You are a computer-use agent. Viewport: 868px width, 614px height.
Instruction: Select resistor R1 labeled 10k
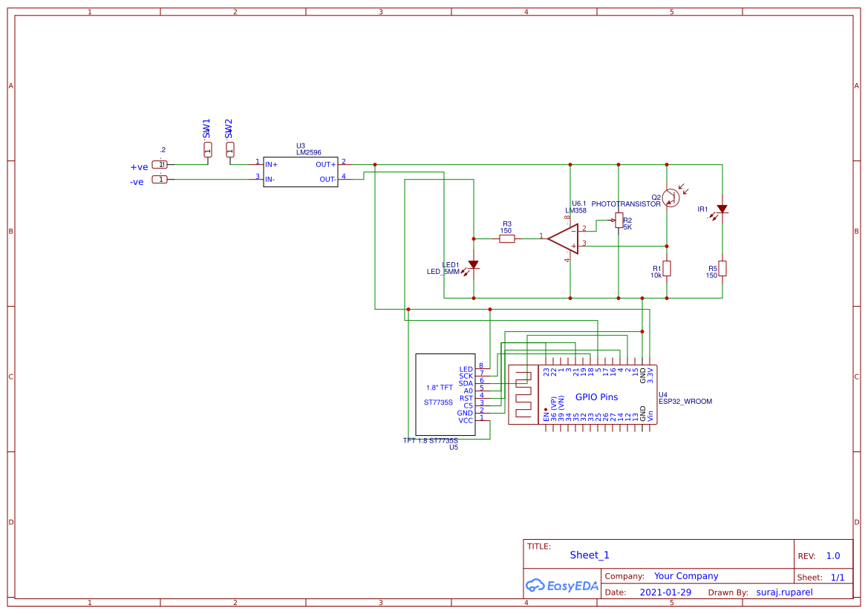pyautogui.click(x=666, y=270)
